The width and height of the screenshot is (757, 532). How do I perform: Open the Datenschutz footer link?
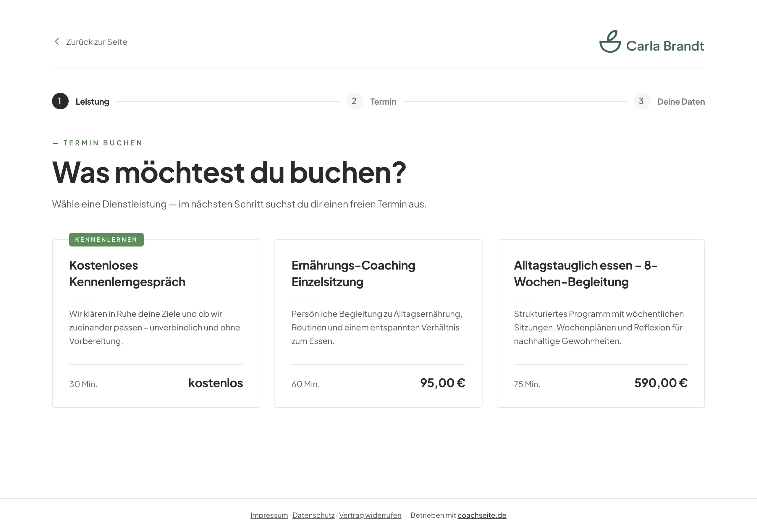[313, 515]
